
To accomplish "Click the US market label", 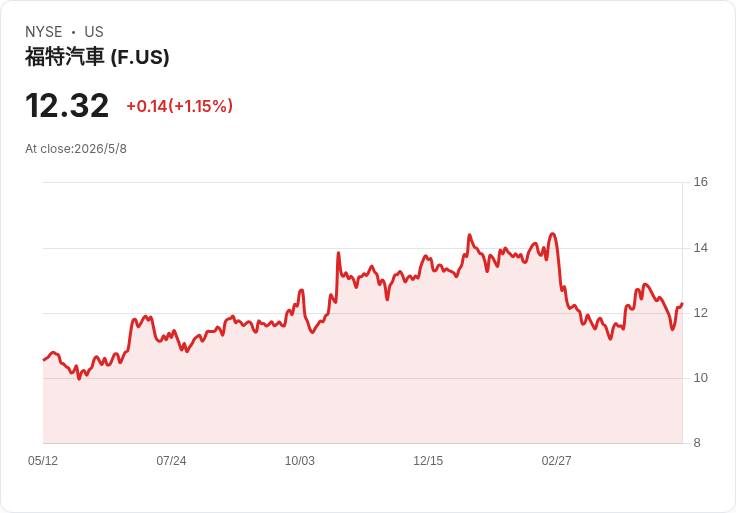I will pyautogui.click(x=94, y=32).
